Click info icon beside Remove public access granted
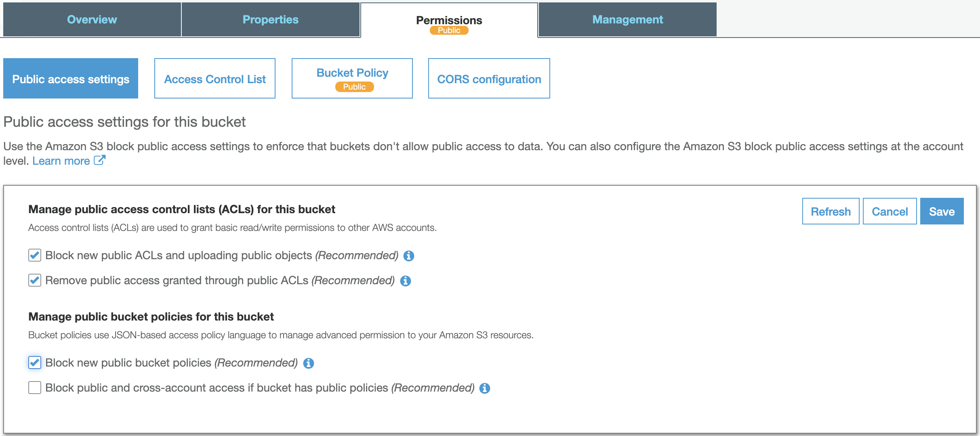 (406, 281)
